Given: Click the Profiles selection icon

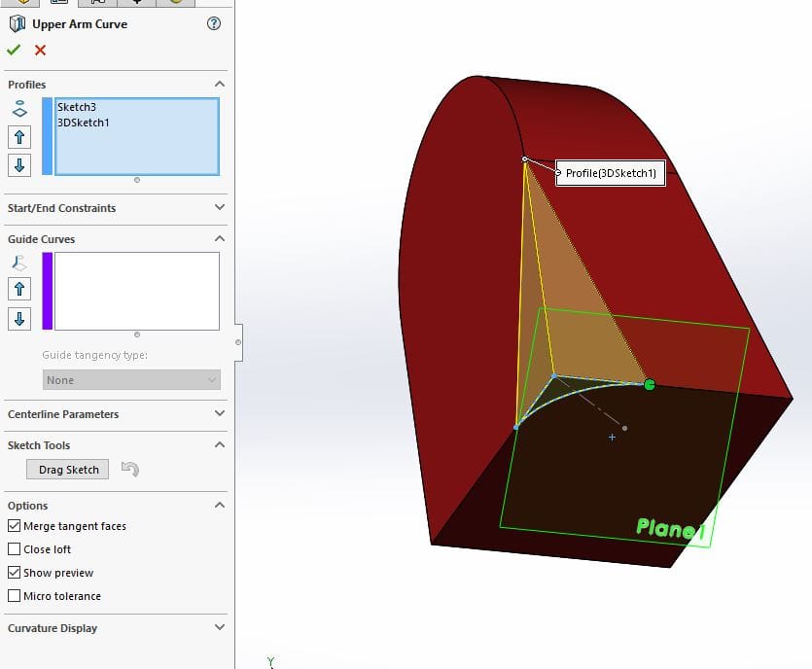Looking at the screenshot, I should 19,109.
